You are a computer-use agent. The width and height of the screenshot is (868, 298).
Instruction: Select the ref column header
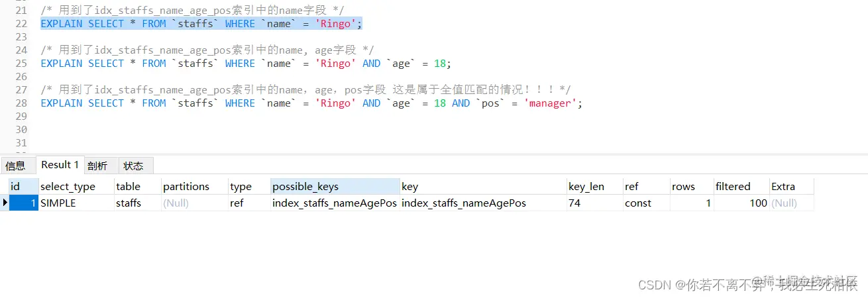tap(646, 186)
